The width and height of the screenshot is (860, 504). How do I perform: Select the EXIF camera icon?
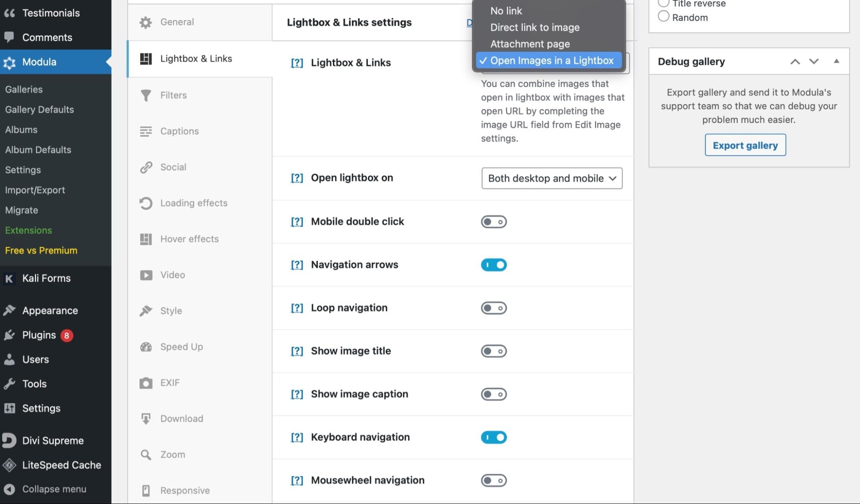pyautogui.click(x=146, y=383)
